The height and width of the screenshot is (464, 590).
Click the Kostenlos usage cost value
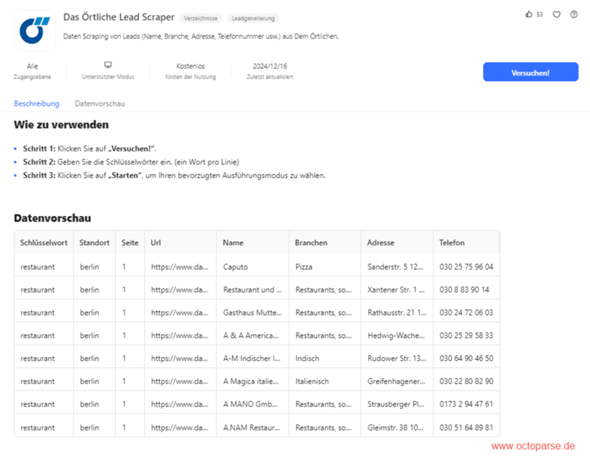(190, 66)
